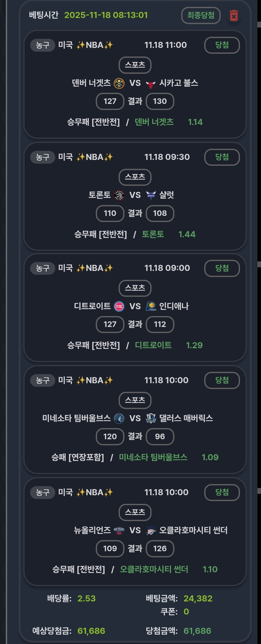Click 당첨 badge on Denver vs Chicago game

(222, 45)
